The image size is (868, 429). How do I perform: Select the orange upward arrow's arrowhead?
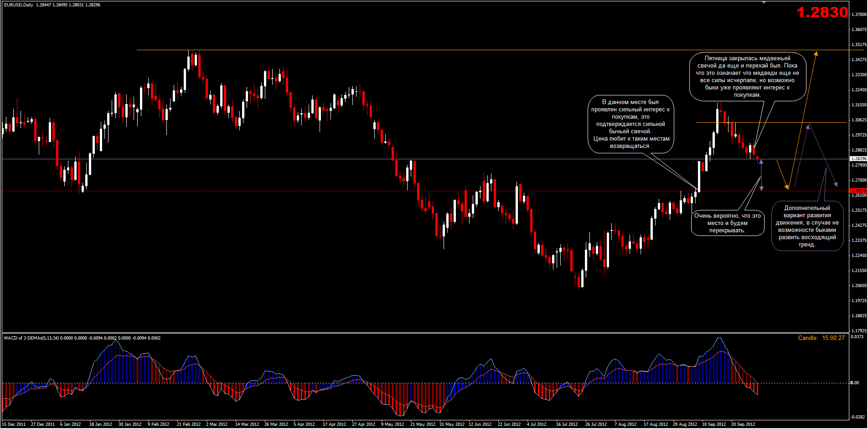click(816, 53)
